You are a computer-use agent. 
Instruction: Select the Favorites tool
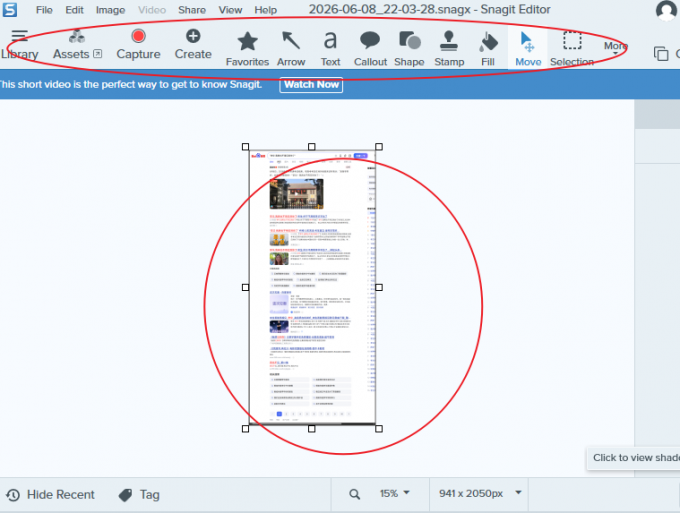247,49
